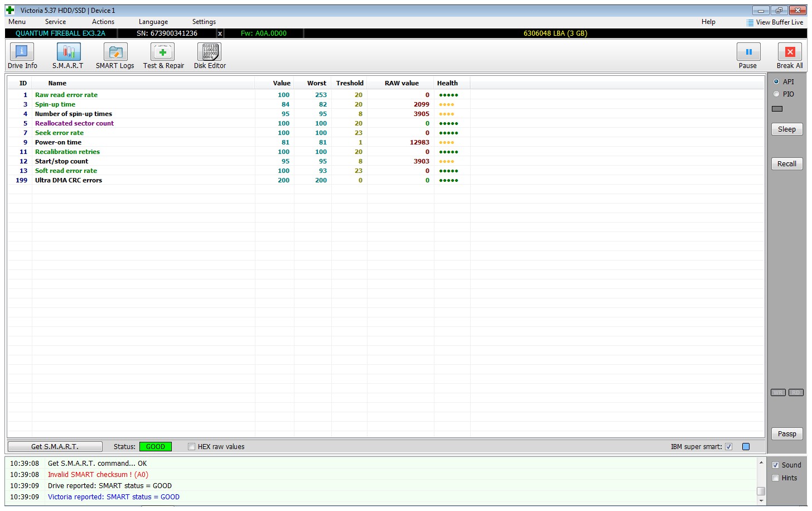Screen dimensions: 812x511
Task: Click the Pause icon button
Action: pos(748,52)
